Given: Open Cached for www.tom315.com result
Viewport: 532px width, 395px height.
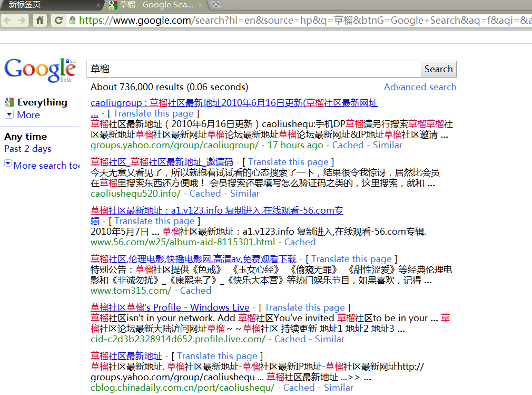Looking at the screenshot, I should pyautogui.click(x=195, y=291).
